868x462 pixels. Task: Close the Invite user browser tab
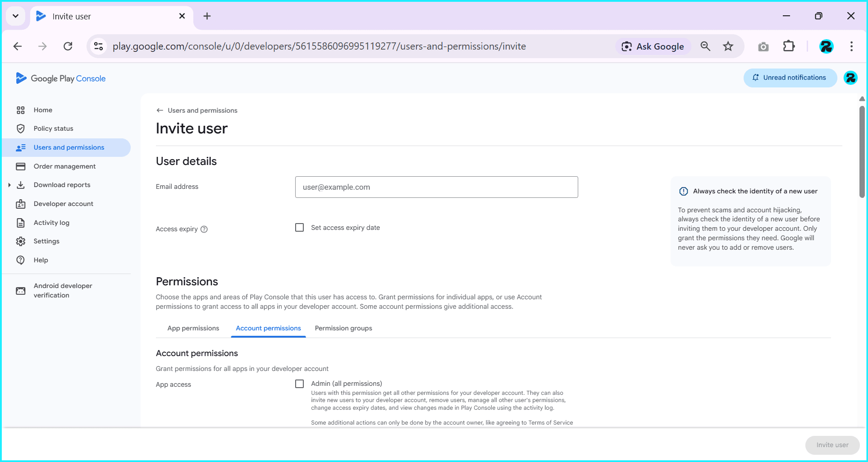pos(182,16)
